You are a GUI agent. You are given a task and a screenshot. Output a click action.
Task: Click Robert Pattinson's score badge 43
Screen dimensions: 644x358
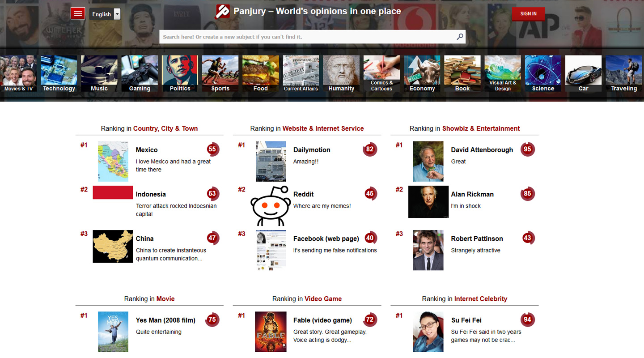(528, 238)
